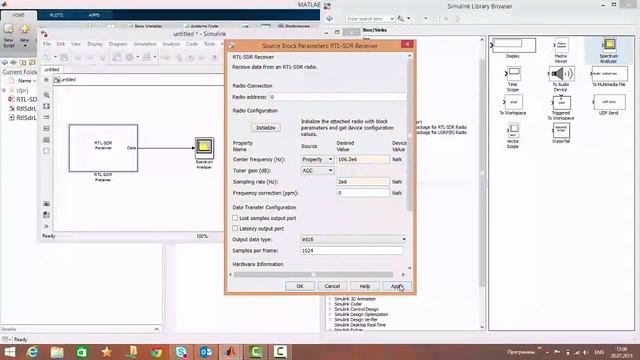
Task: Select the Vector Scope library block
Action: [513, 131]
